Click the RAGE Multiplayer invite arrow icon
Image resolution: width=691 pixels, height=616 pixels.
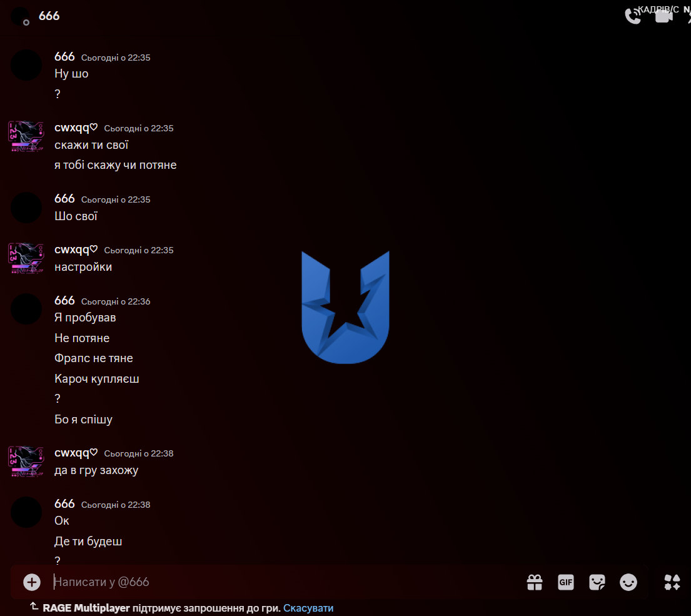coord(34,607)
